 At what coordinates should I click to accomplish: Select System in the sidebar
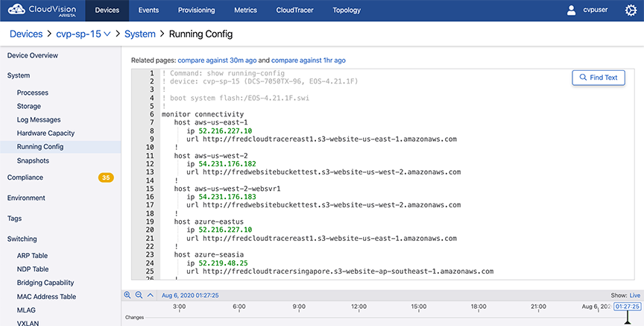(x=19, y=75)
